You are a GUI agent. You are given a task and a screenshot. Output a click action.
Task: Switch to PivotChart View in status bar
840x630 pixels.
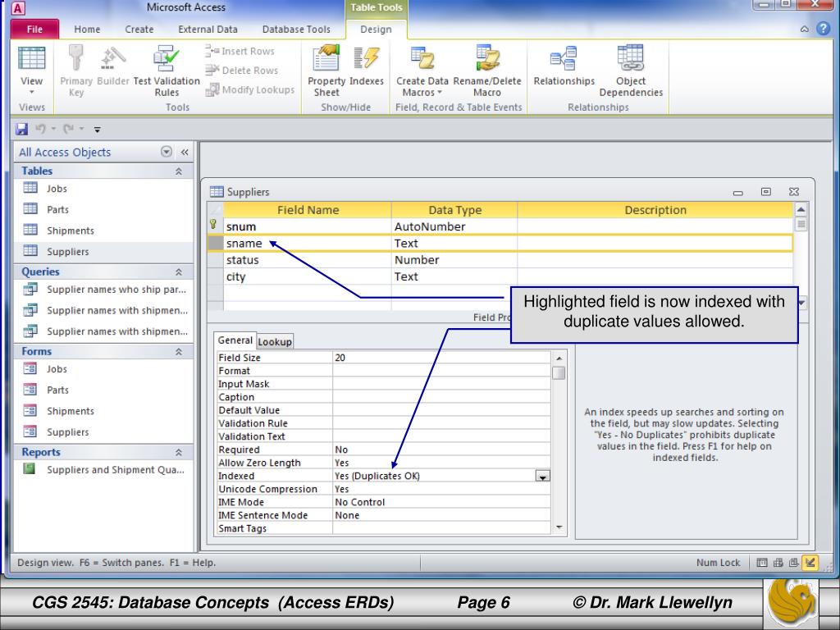click(794, 563)
